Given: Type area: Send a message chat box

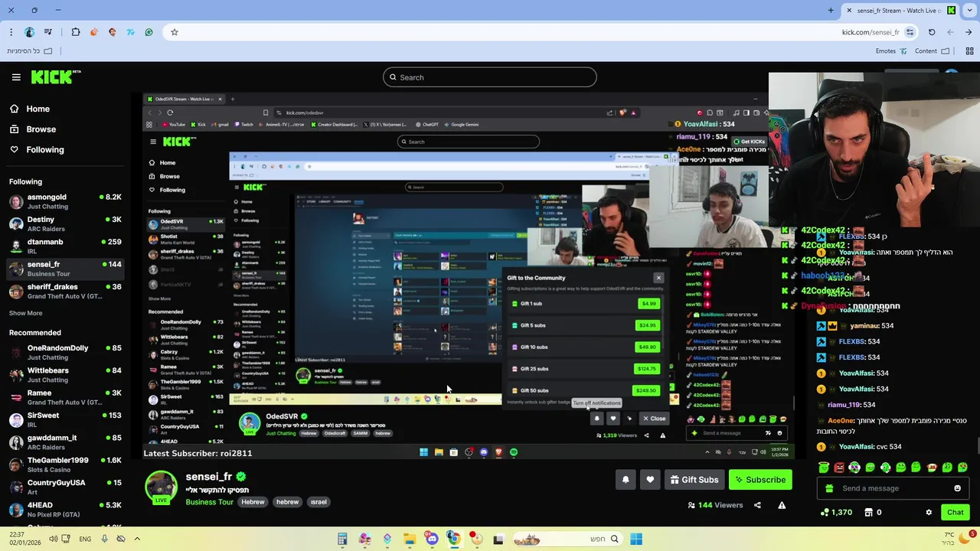Looking at the screenshot, I should click(x=893, y=488).
